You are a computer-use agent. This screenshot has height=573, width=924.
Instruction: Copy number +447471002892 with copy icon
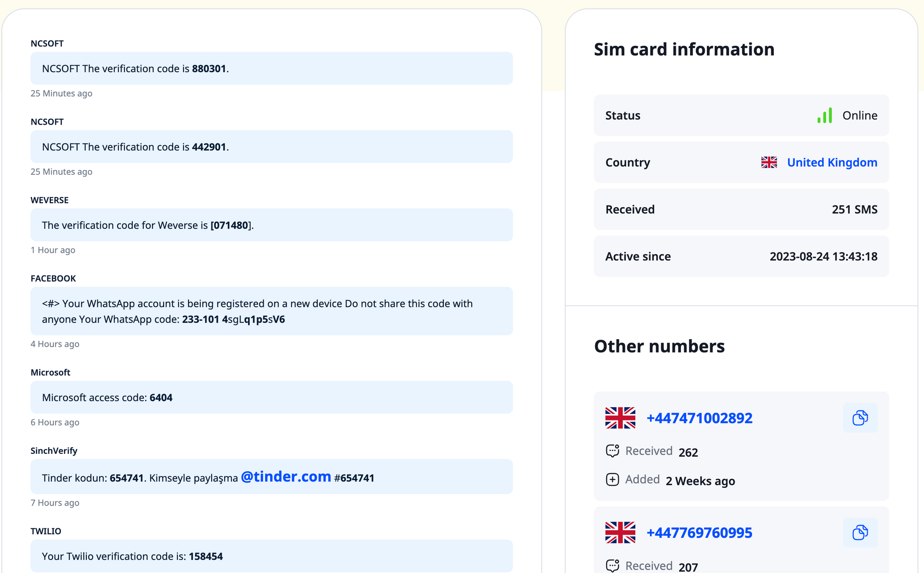(860, 418)
